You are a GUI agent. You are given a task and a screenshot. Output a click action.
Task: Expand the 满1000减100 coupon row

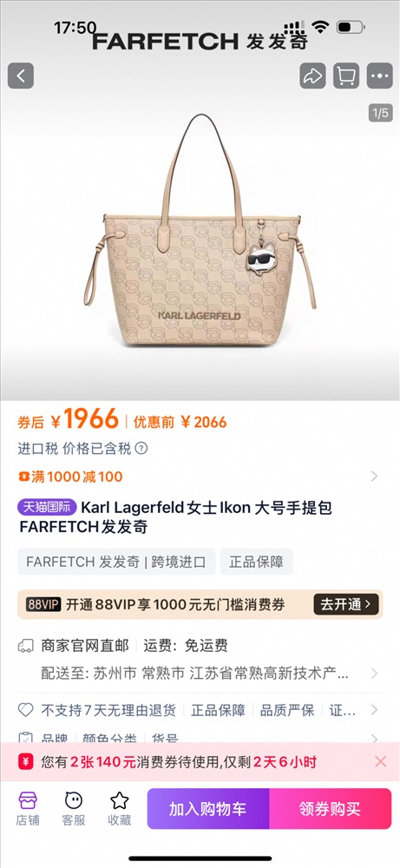200,477
